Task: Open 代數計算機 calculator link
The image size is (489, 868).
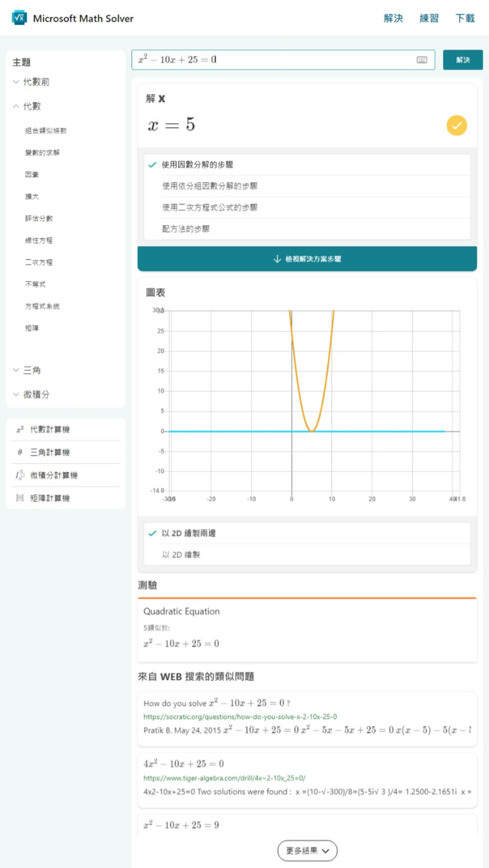Action: (50, 430)
